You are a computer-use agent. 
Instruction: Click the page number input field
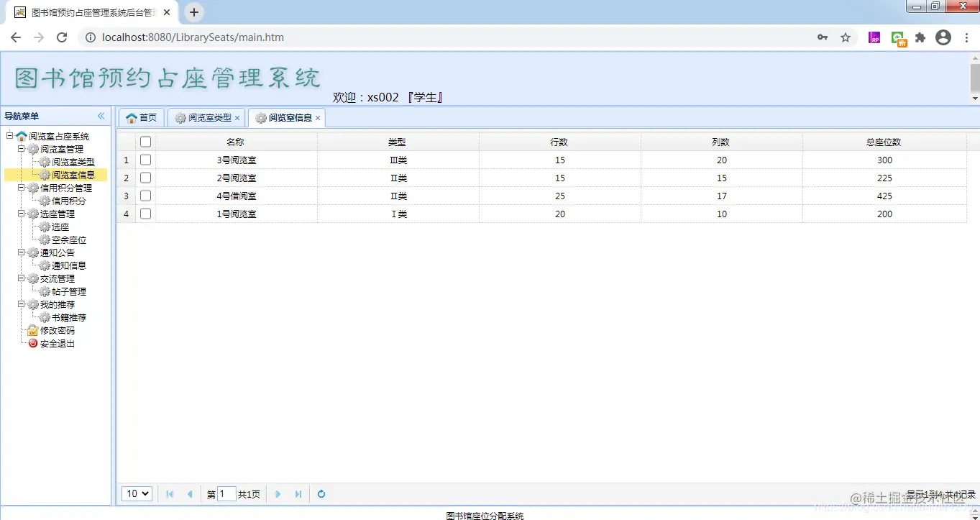click(226, 494)
